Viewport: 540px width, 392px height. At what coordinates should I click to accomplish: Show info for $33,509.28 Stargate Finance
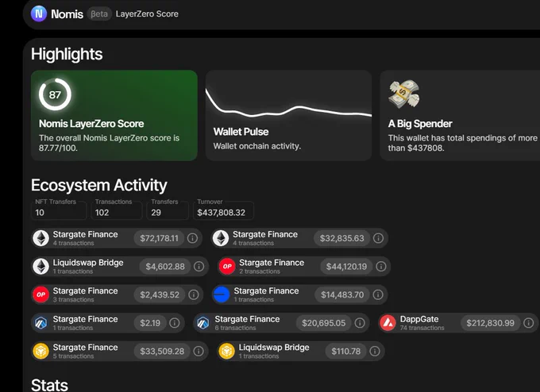pyautogui.click(x=199, y=351)
